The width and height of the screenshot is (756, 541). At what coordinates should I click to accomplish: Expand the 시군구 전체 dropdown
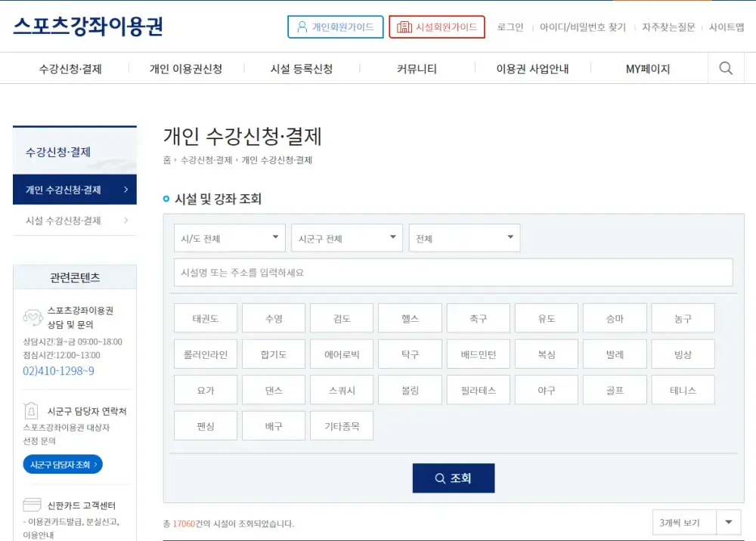pos(346,237)
